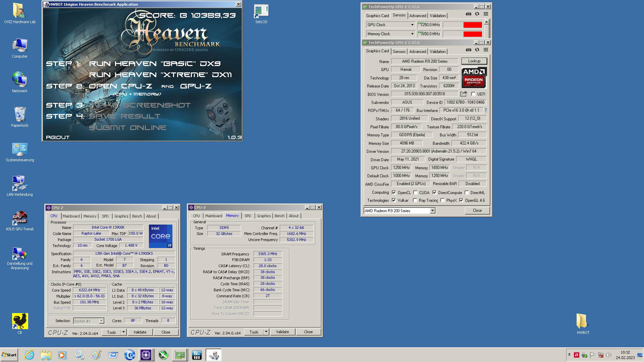Open the Papierkorb recycle bin
The height and width of the screenshot is (362, 644).
(20, 117)
